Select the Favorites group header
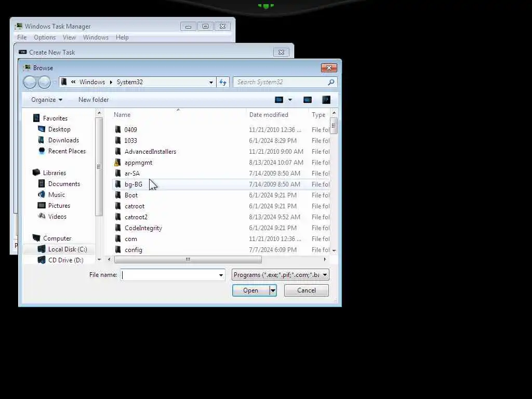Screen dimensions: 532x399 (55, 118)
